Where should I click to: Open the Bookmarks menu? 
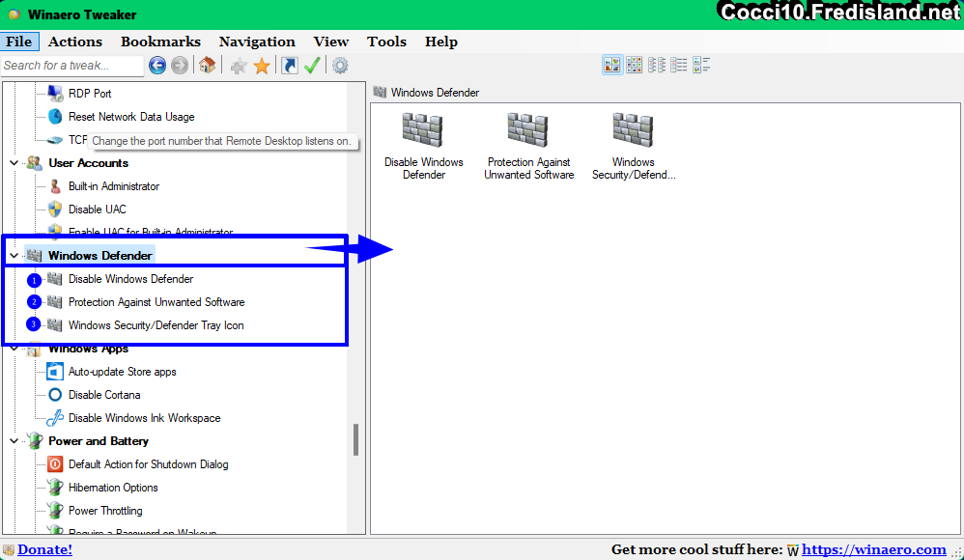160,42
